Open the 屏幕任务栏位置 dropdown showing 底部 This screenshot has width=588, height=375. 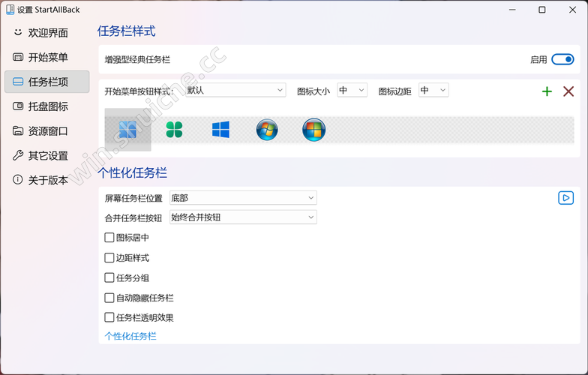pos(243,198)
